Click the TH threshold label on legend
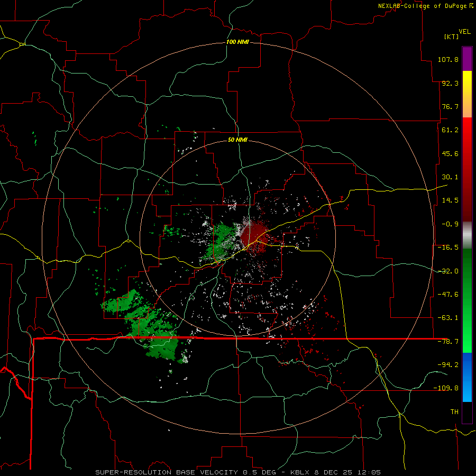The image size is (476, 476). (x=454, y=411)
